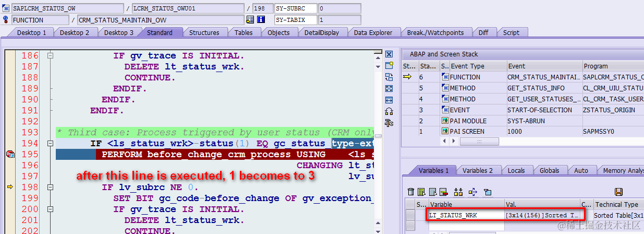The height and width of the screenshot is (234, 644).
Task: Click the replace tool icon beside the editor
Action: click(x=388, y=77)
